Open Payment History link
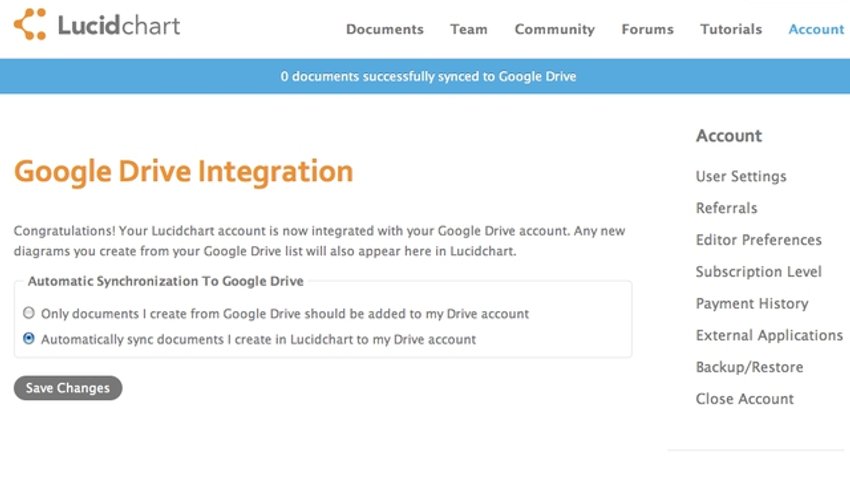 point(752,303)
